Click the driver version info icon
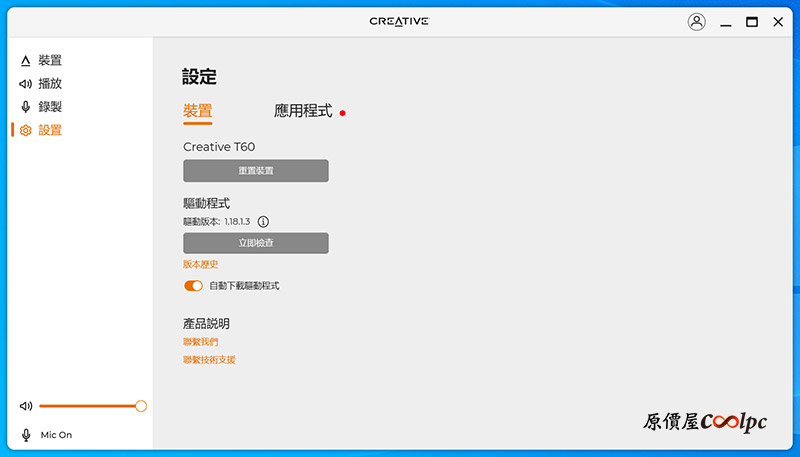The image size is (800, 457). point(263,222)
